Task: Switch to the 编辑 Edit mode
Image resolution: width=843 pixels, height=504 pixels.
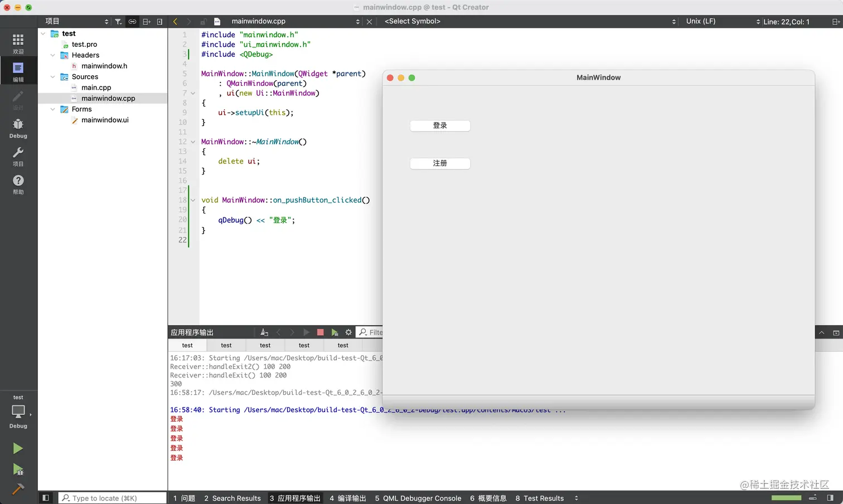Action: 18,71
